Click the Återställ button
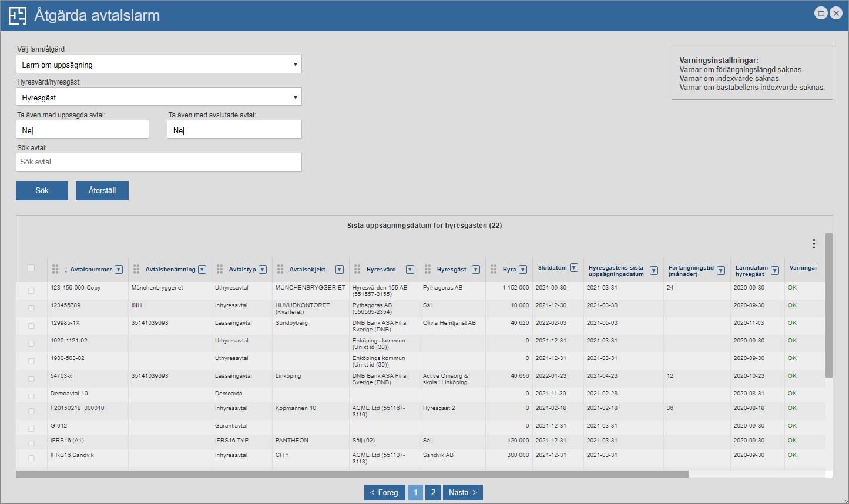849x504 pixels. point(102,191)
